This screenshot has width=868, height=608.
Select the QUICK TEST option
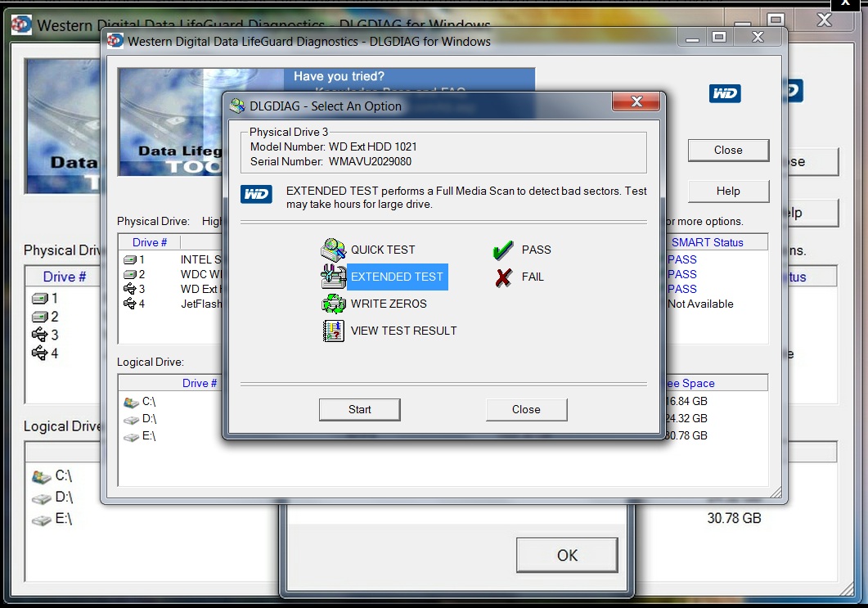(x=383, y=250)
